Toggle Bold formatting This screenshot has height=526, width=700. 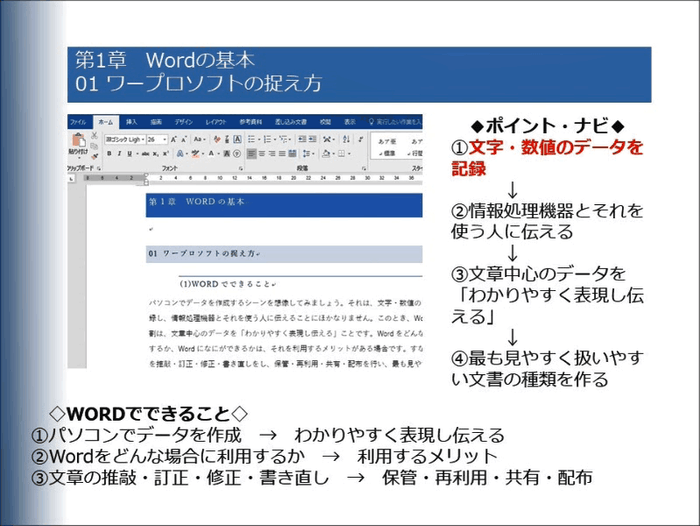point(109,154)
